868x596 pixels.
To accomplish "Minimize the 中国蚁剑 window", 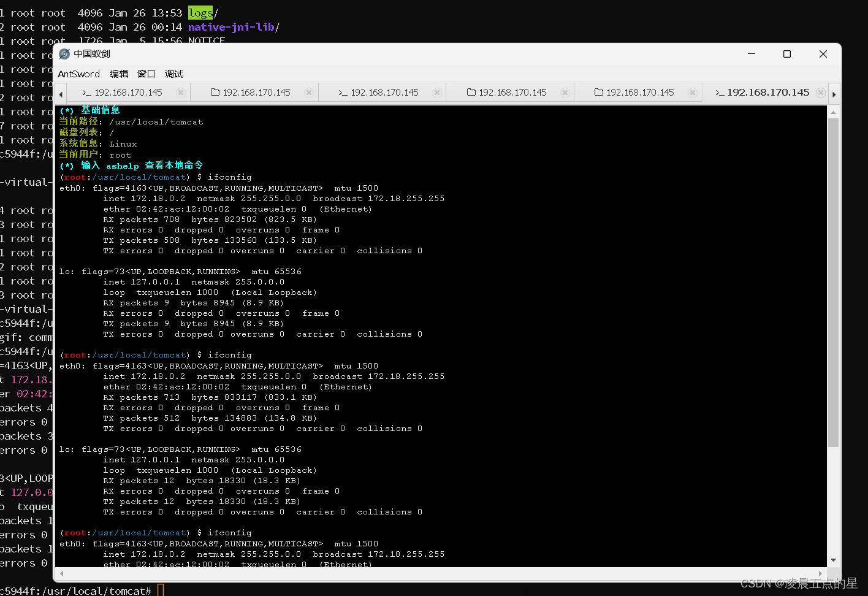I will (x=752, y=54).
